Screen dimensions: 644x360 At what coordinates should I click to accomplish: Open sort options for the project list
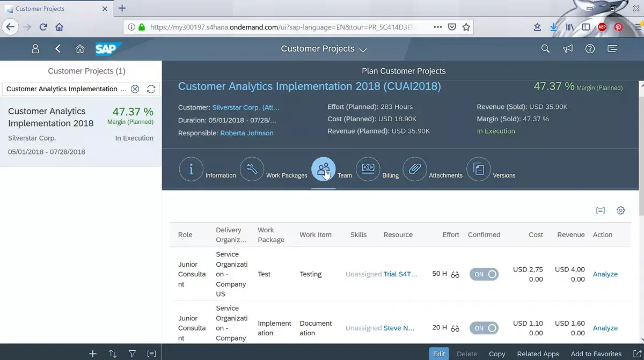(113, 354)
